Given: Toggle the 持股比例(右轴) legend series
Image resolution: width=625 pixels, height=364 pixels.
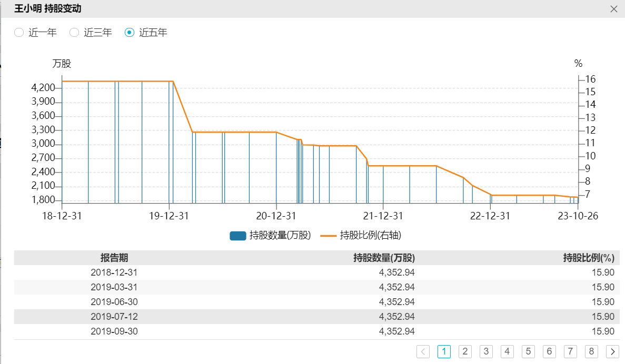Looking at the screenshot, I should pos(361,235).
